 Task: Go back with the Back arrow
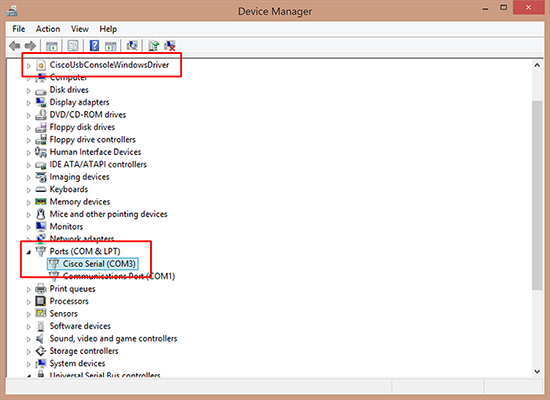[x=14, y=46]
